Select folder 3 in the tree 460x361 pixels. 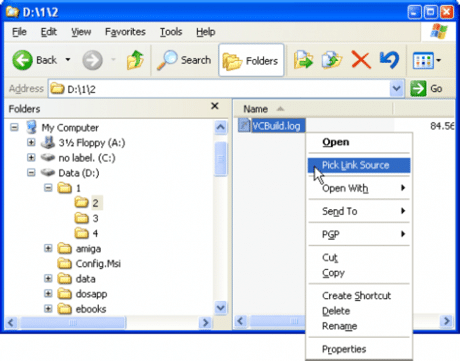(95, 218)
